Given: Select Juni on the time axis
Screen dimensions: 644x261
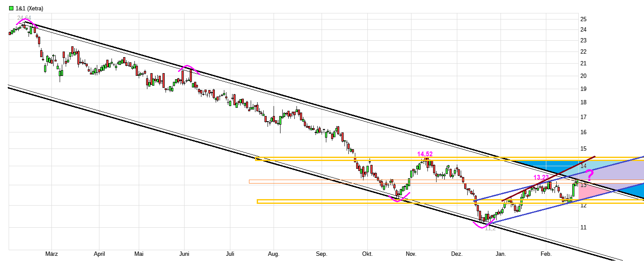Looking at the screenshot, I should [x=184, y=254].
